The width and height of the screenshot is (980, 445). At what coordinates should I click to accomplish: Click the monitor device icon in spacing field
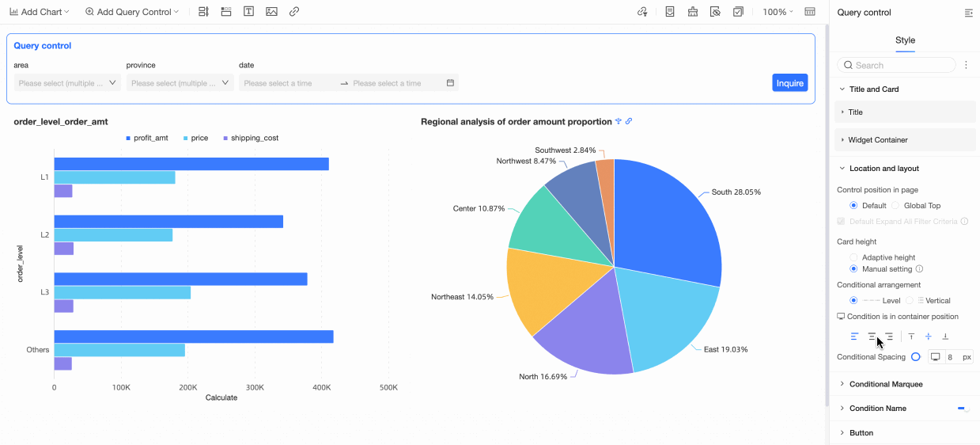point(936,357)
